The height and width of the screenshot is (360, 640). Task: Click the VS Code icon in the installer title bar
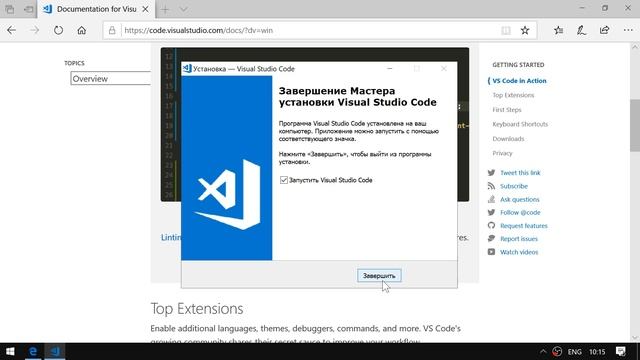coord(187,69)
